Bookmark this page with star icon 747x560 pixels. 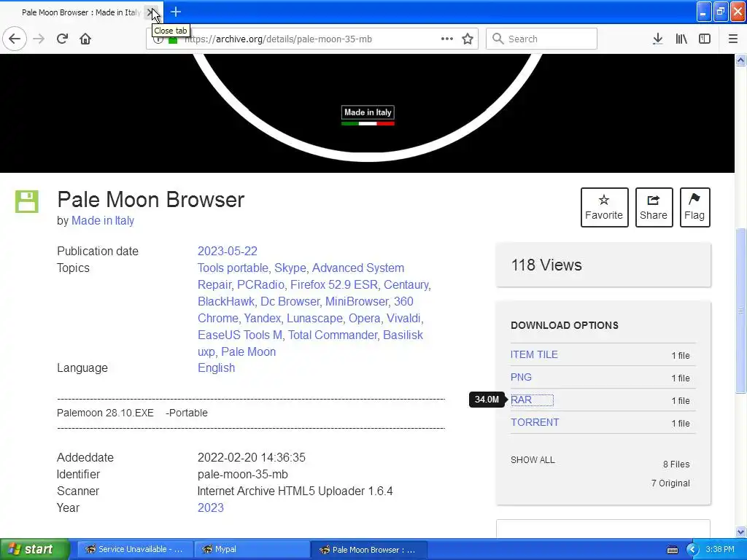tap(468, 39)
